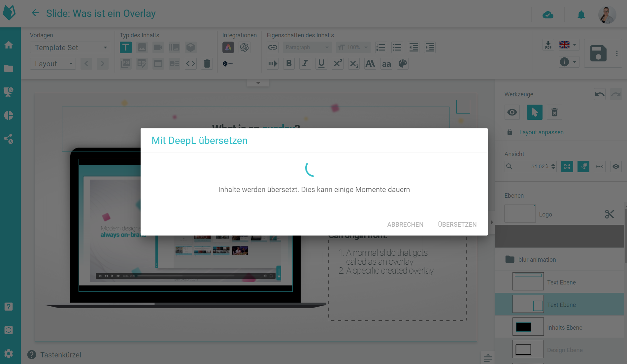Screen dimensions: 627x364
Task: Select the Image content type icon
Action: click(x=142, y=48)
